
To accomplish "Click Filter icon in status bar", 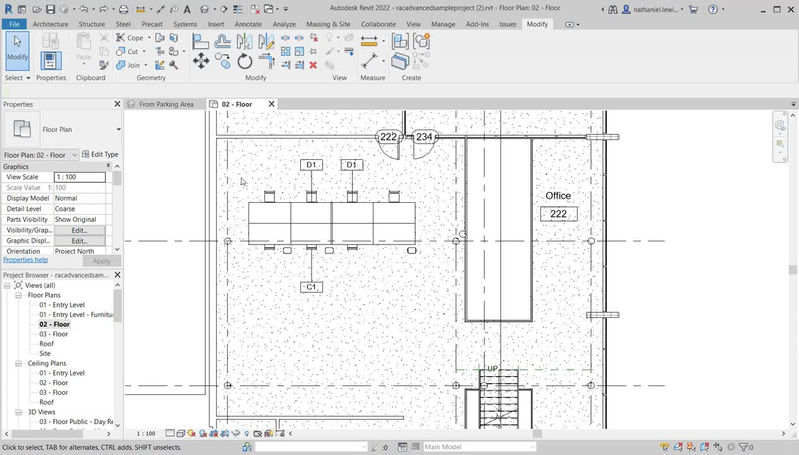I will (x=744, y=447).
